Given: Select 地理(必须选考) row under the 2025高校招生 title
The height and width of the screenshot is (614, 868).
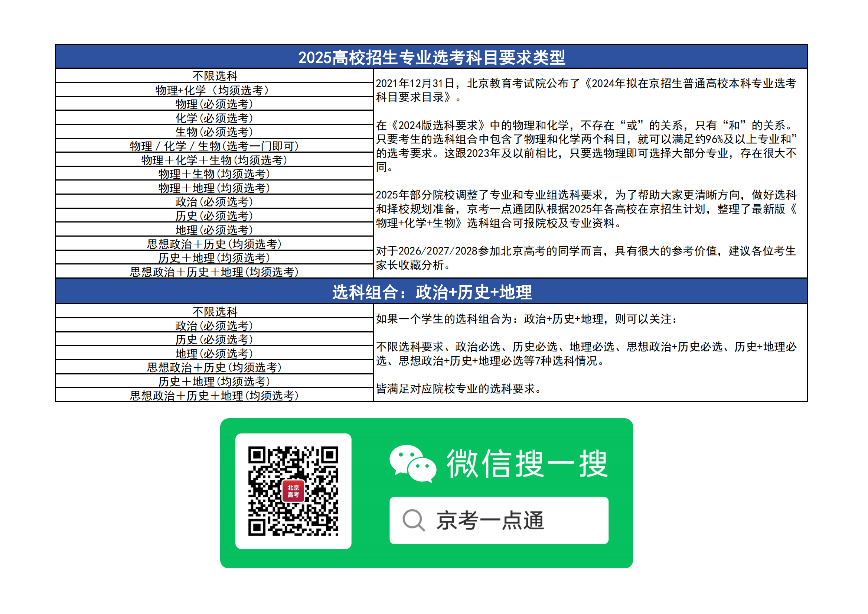Looking at the screenshot, I should 214,230.
